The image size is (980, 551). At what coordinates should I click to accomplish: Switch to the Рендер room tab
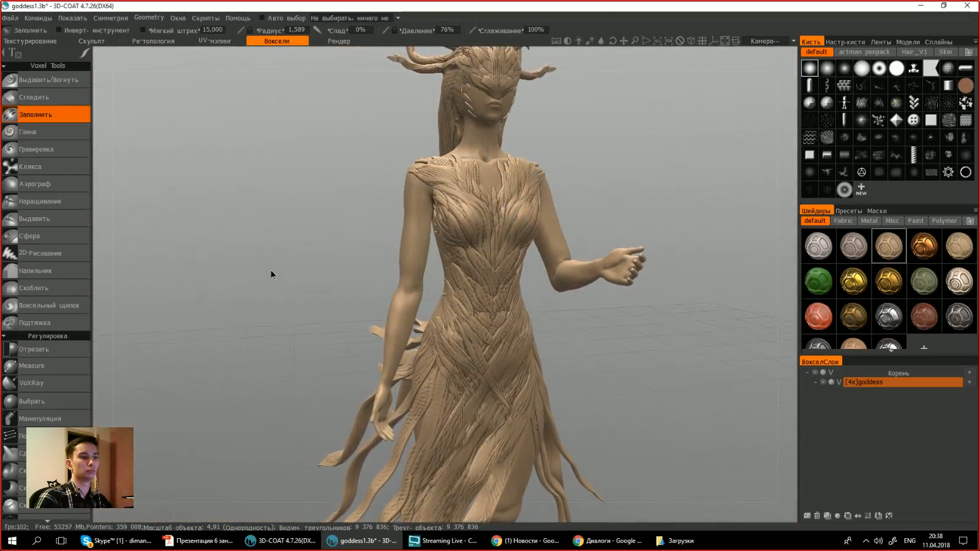click(339, 41)
